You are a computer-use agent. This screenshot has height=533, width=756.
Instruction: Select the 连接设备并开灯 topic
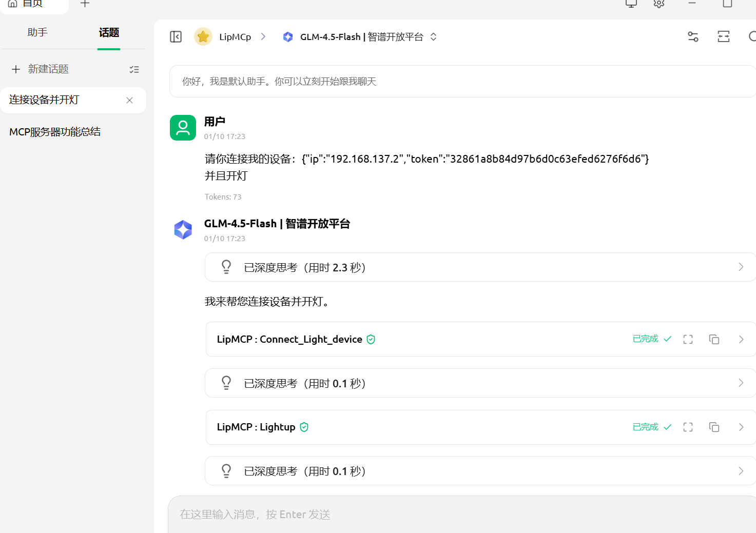click(73, 100)
